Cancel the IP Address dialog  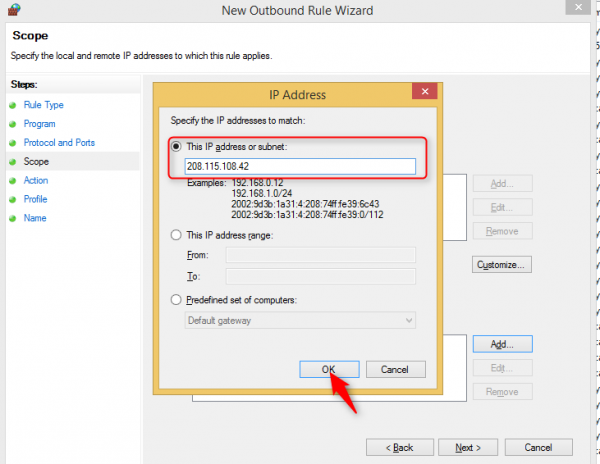pyautogui.click(x=396, y=369)
